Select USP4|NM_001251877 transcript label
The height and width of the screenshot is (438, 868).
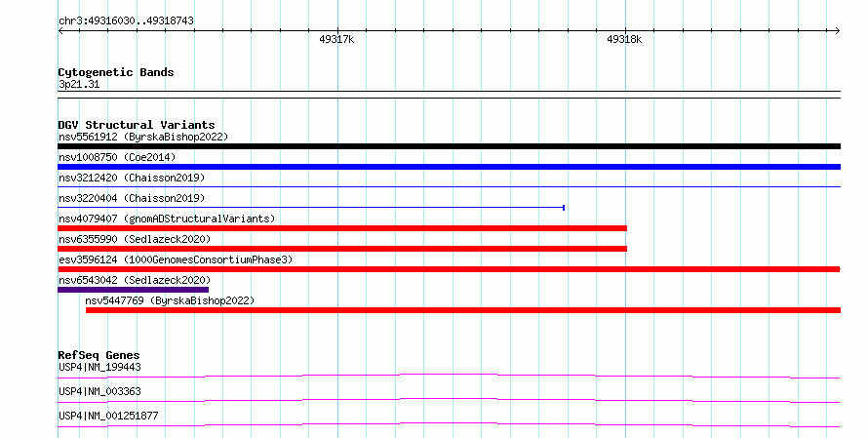click(108, 416)
